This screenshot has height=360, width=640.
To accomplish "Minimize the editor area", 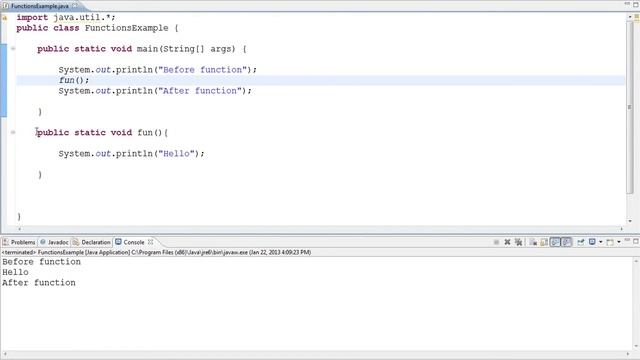I will (x=627, y=4).
